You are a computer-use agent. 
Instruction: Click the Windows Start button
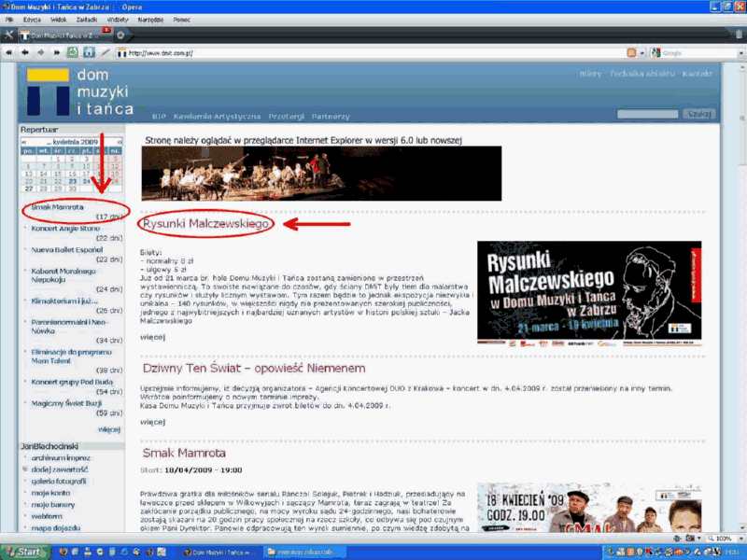26,552
